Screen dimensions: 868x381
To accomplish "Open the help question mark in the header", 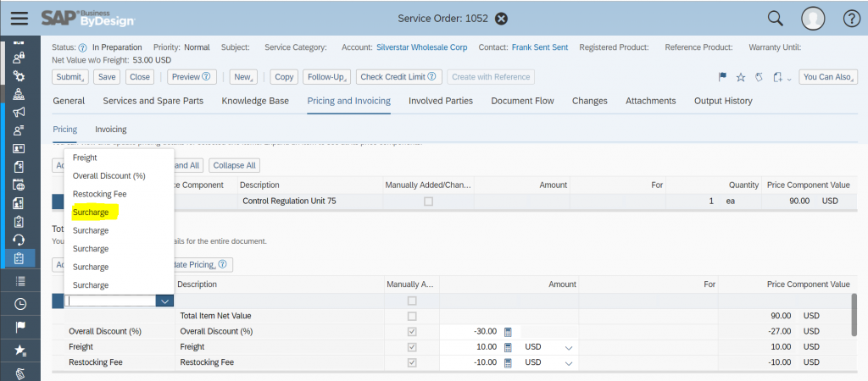I will [x=851, y=19].
